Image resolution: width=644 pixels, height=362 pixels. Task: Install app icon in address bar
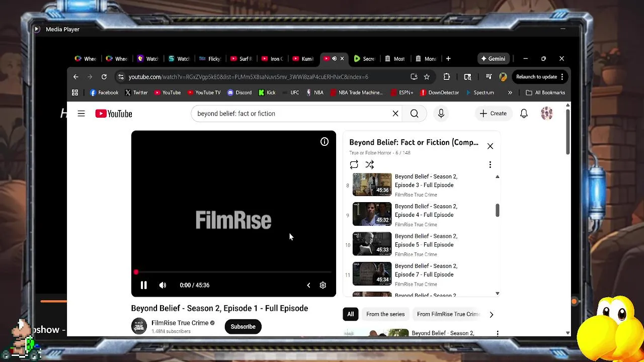pos(414,77)
